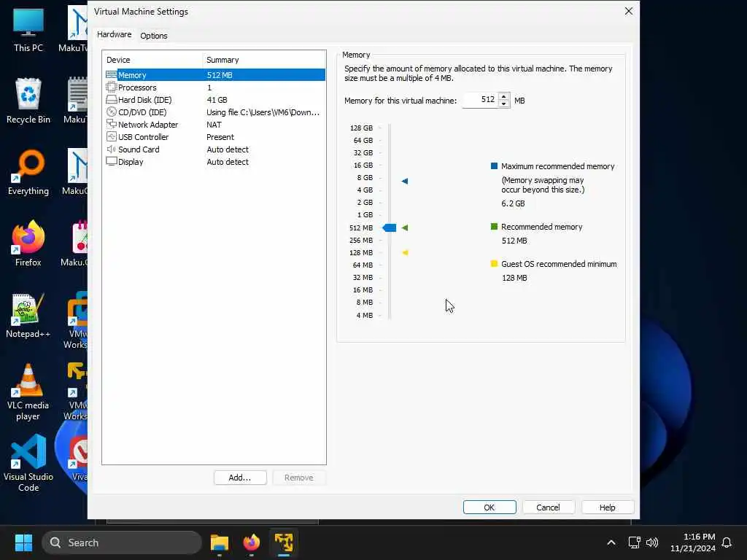Viewport: 747px width, 560px height.
Task: Open File Explorer from taskbar
Action: (220, 542)
